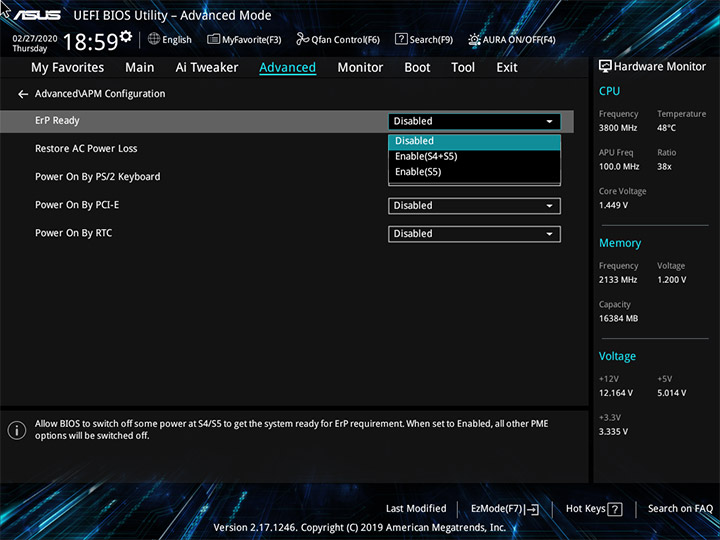Click Last Modified button
Viewport: 720px width, 540px height.
[416, 509]
